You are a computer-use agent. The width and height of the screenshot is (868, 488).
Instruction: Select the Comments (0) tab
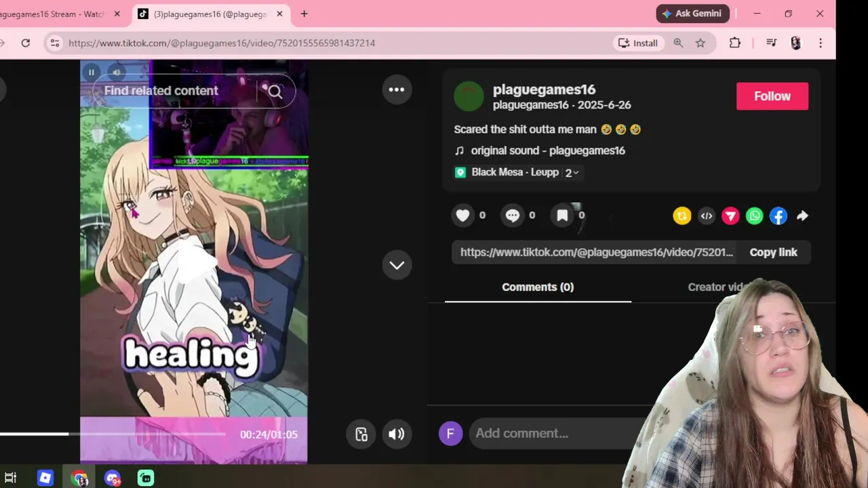tap(538, 287)
